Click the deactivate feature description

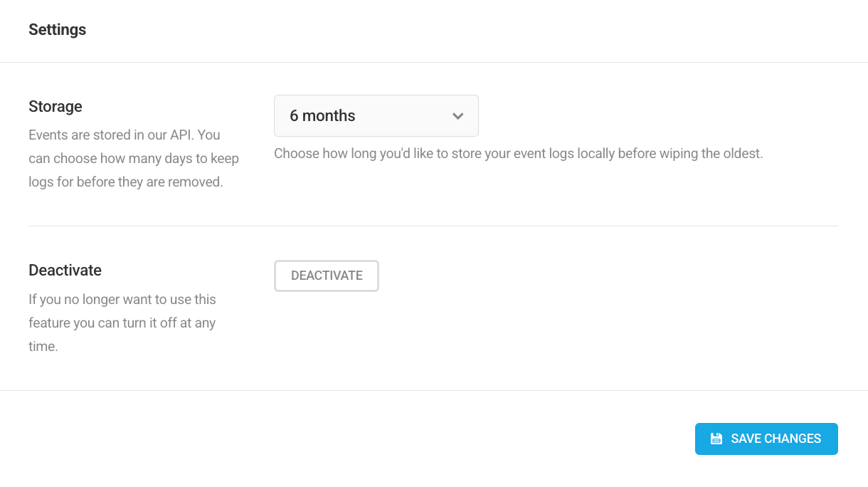(122, 323)
